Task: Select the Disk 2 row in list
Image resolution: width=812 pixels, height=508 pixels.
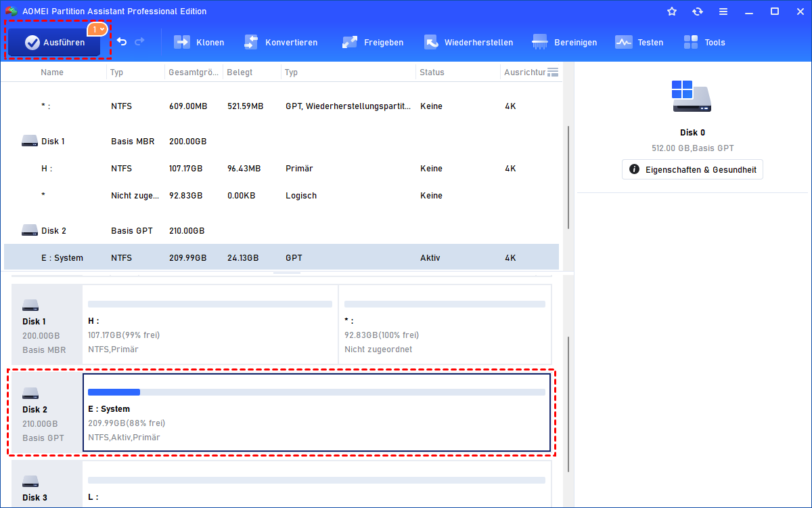Action: point(281,231)
